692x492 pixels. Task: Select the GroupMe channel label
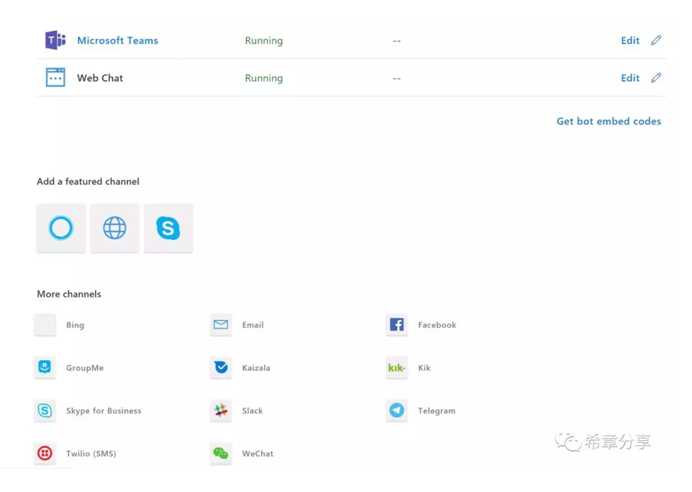[x=85, y=368]
